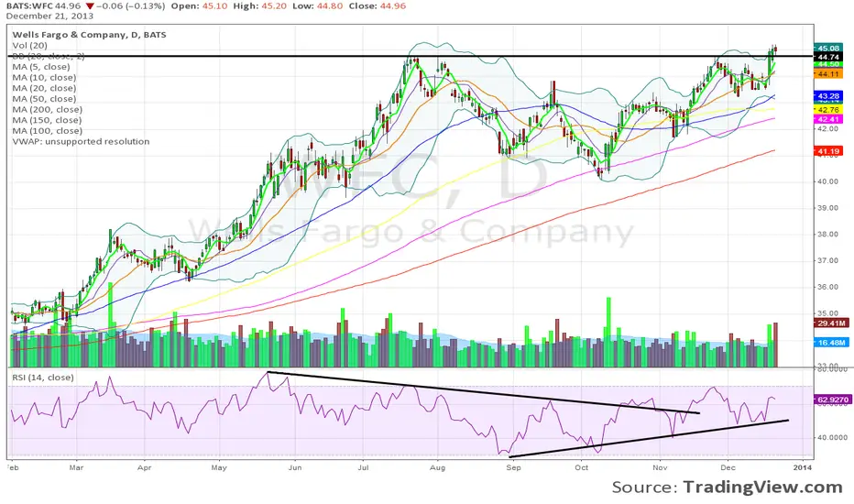Select the MA (100, close) indicator label
Screen dimensions: 854x504
48,131
